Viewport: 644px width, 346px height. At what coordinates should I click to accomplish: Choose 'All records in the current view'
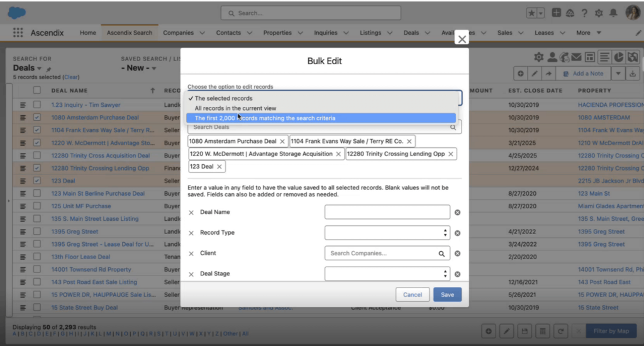321,108
